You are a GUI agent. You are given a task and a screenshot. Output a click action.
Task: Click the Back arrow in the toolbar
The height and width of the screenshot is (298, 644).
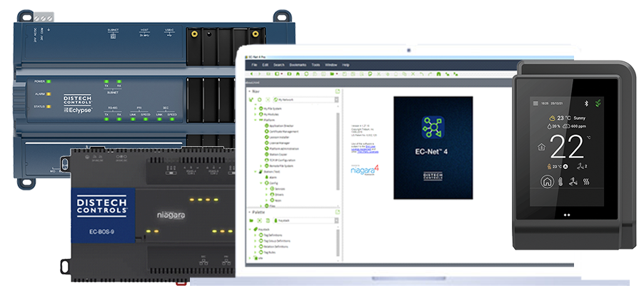pyautogui.click(x=252, y=74)
